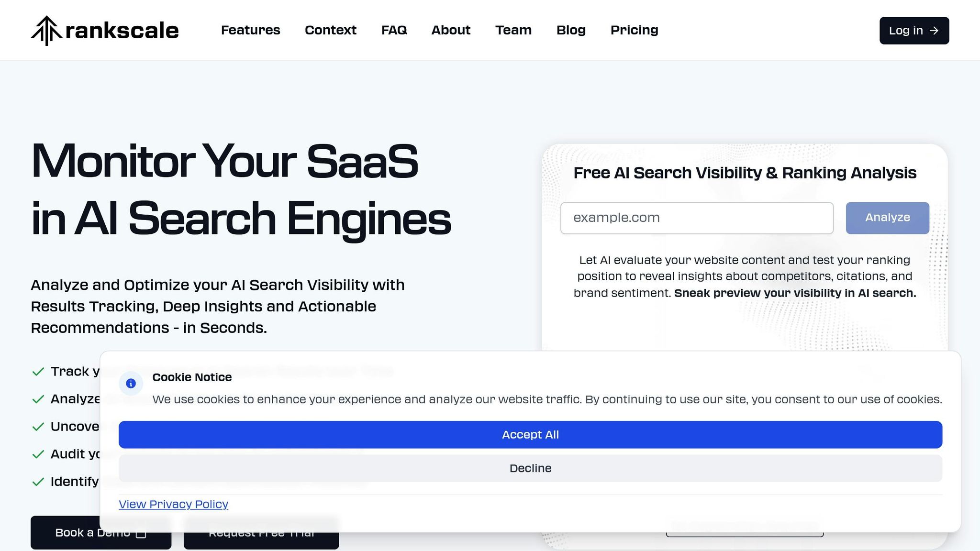The height and width of the screenshot is (551, 980).
Task: Click the rankscale arrow logo icon
Action: click(x=46, y=31)
